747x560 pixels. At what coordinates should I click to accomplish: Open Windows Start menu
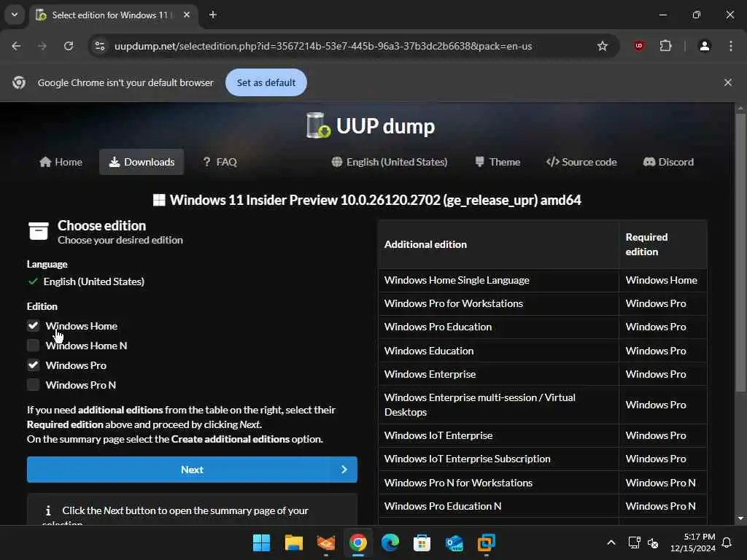(x=261, y=542)
